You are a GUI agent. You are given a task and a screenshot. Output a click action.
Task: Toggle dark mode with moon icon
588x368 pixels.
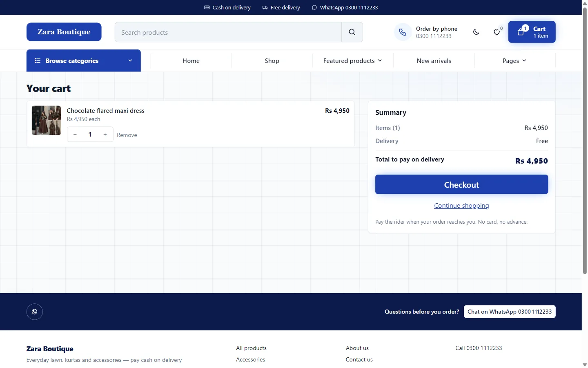(476, 32)
